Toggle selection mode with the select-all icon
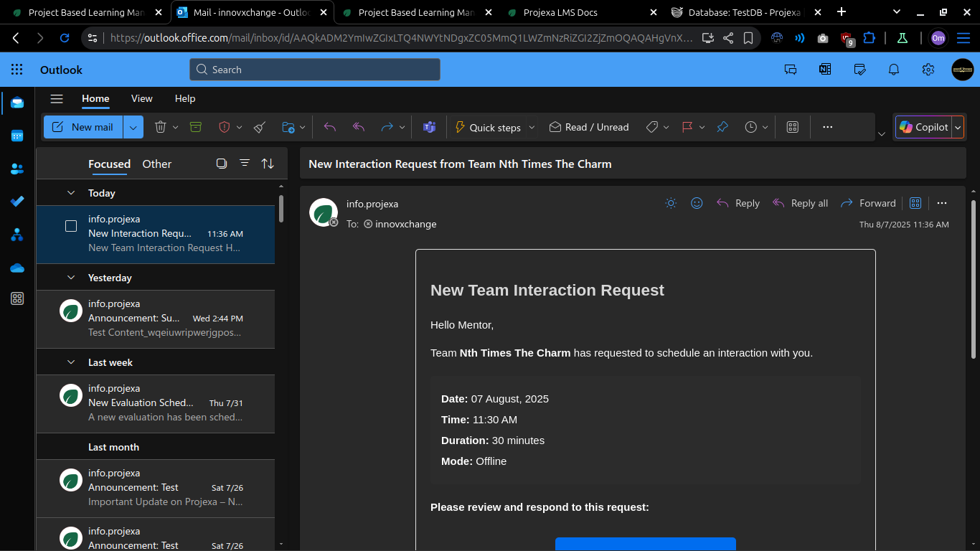Screen dimensions: 980x551 click(x=222, y=164)
